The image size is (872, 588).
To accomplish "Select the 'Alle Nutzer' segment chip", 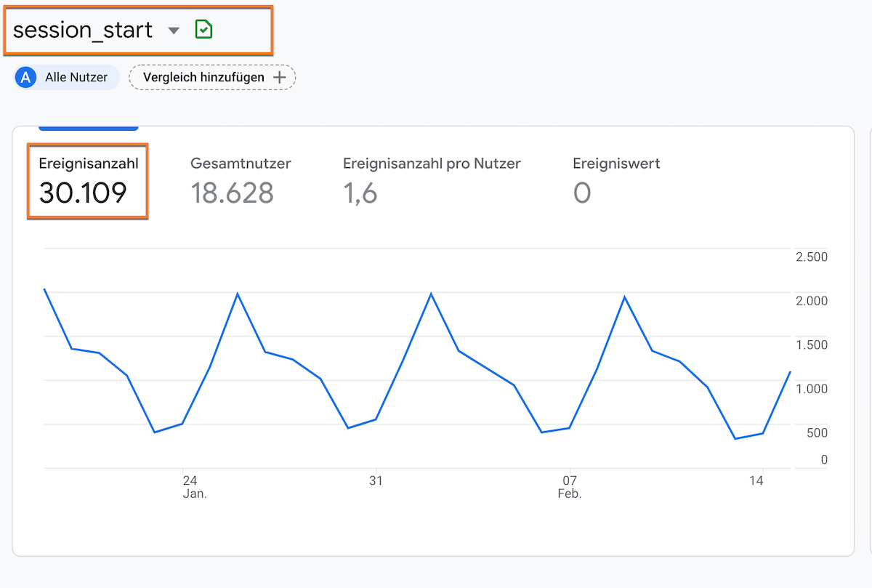I will 65,77.
